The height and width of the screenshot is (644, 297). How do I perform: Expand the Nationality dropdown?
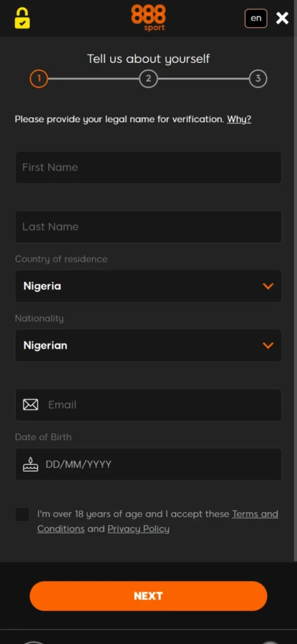point(148,345)
